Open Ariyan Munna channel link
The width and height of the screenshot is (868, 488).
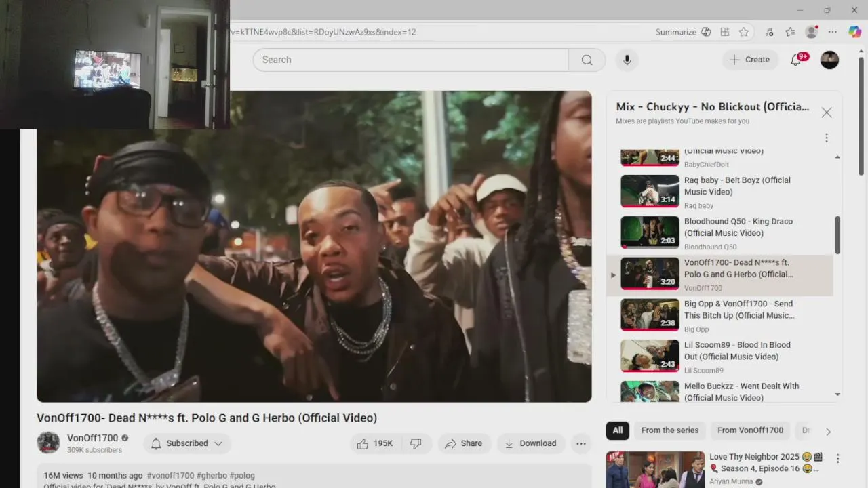pyautogui.click(x=731, y=482)
